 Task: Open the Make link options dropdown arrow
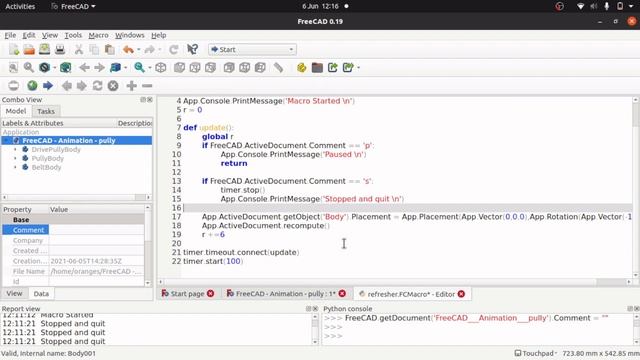click(358, 67)
